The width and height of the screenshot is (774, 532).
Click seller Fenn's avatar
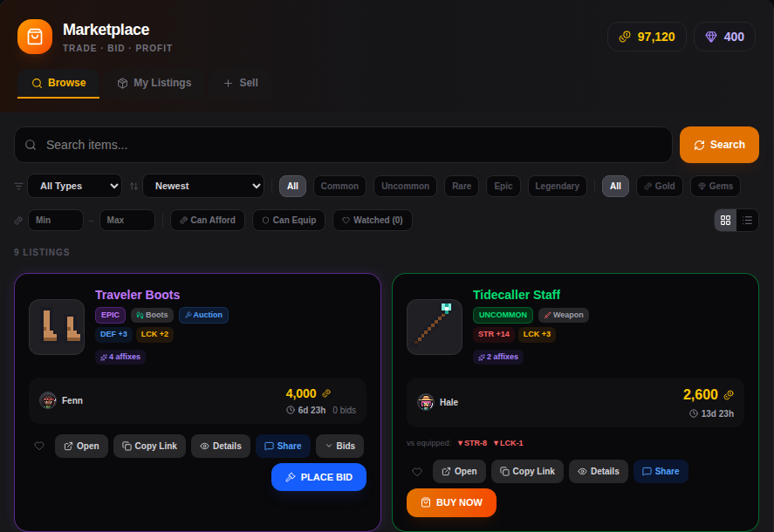tap(48, 400)
